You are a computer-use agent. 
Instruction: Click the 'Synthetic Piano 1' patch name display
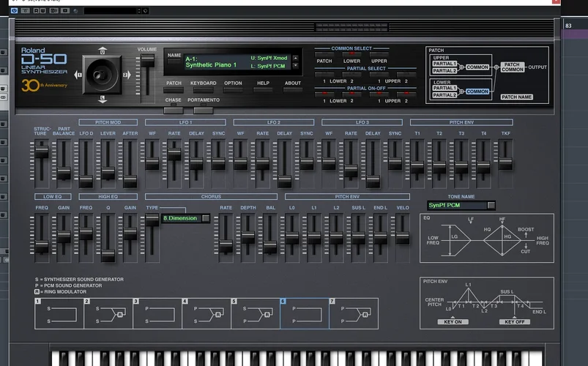[211, 65]
